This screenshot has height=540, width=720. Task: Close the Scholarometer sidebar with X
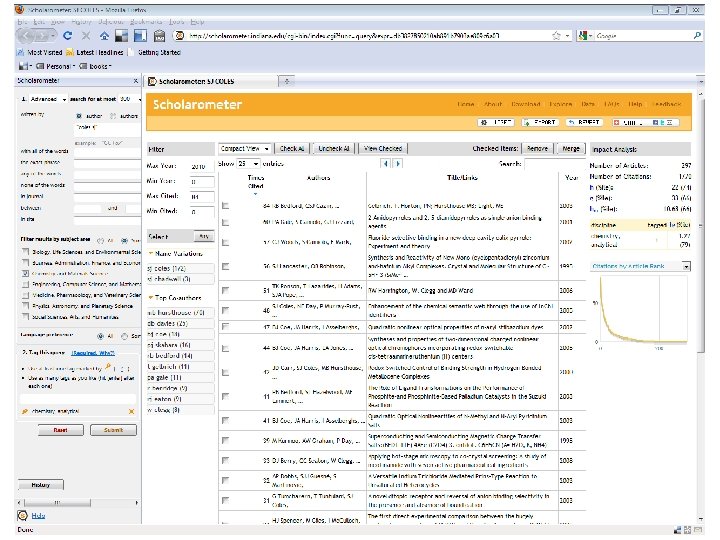pos(135,81)
